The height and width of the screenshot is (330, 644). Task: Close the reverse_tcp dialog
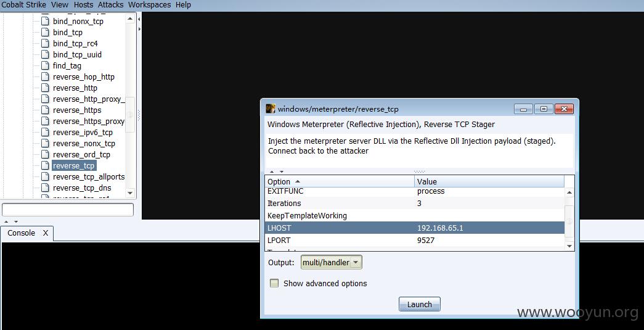(x=564, y=109)
